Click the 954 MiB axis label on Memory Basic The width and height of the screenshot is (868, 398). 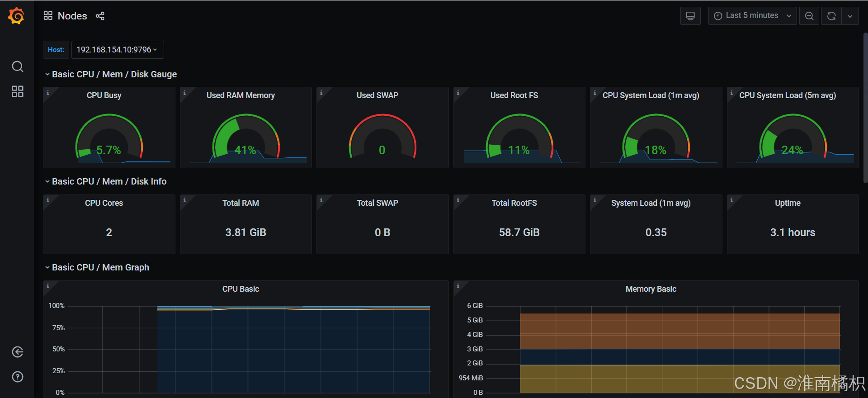pos(471,378)
